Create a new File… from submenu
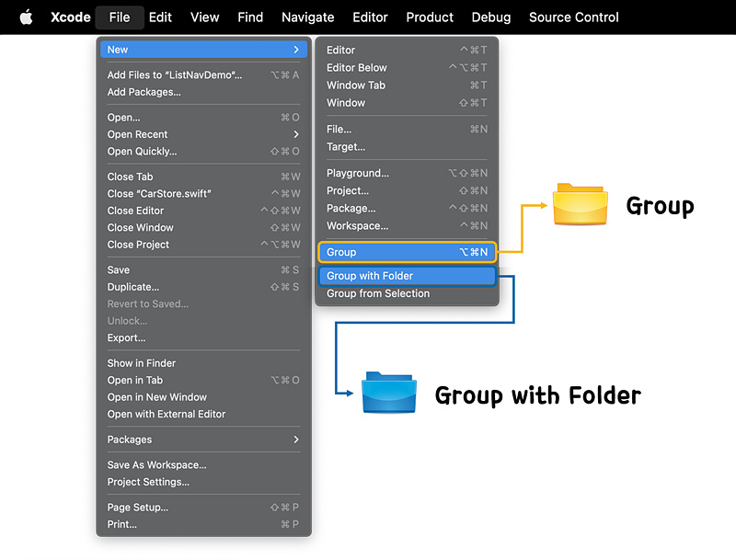The height and width of the screenshot is (560, 736). tap(407, 129)
